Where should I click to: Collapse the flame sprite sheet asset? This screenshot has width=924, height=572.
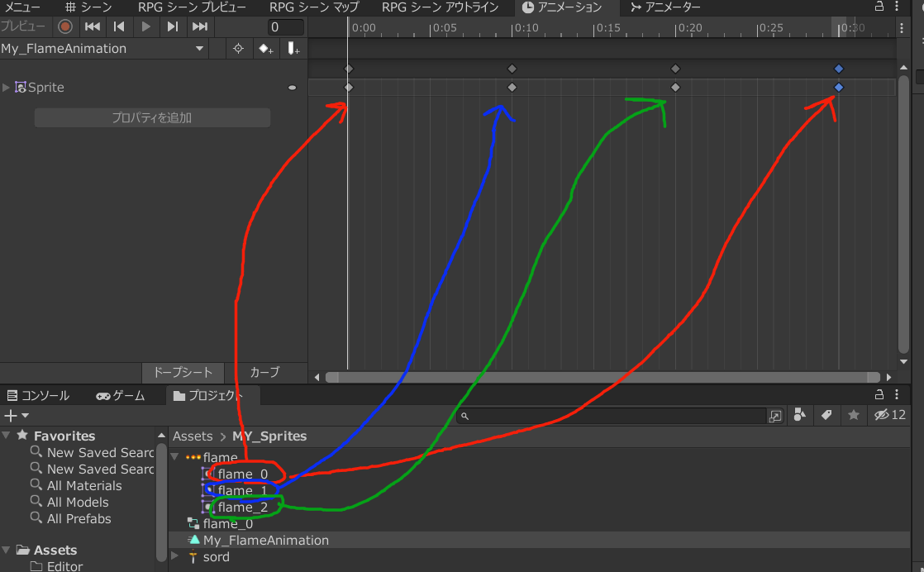pos(174,457)
